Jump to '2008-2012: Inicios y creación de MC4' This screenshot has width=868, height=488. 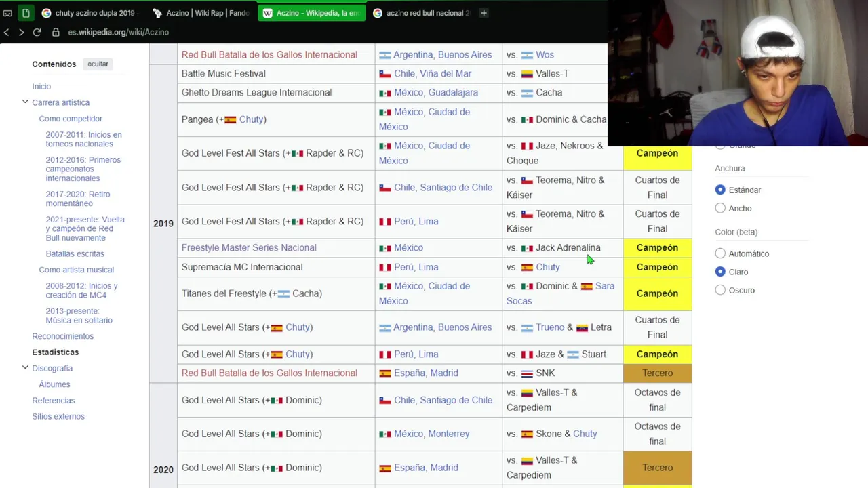81,290
